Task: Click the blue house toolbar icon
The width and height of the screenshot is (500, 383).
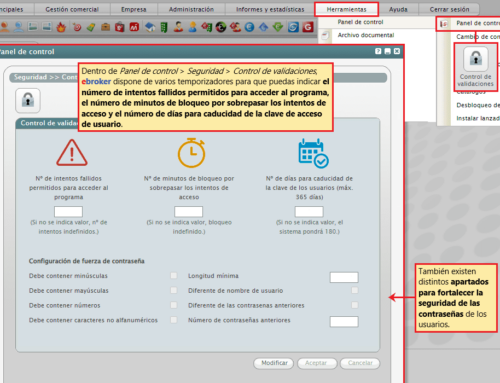Action: (x=150, y=27)
